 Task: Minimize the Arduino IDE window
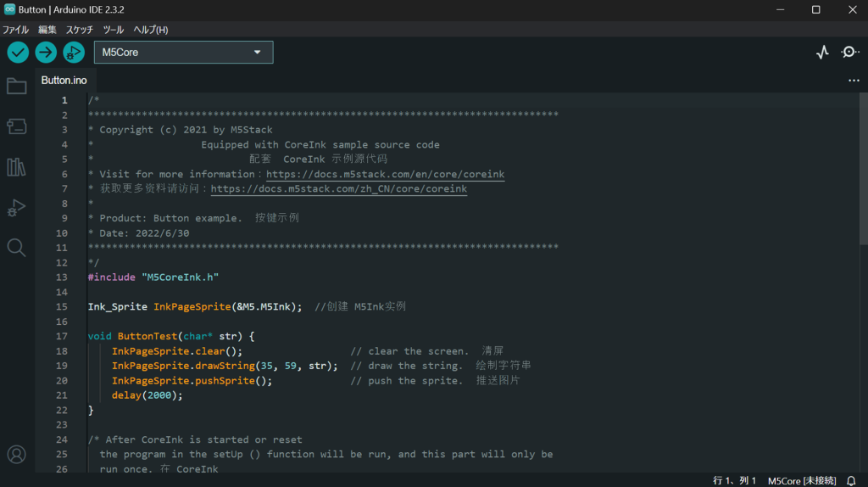[x=780, y=9]
